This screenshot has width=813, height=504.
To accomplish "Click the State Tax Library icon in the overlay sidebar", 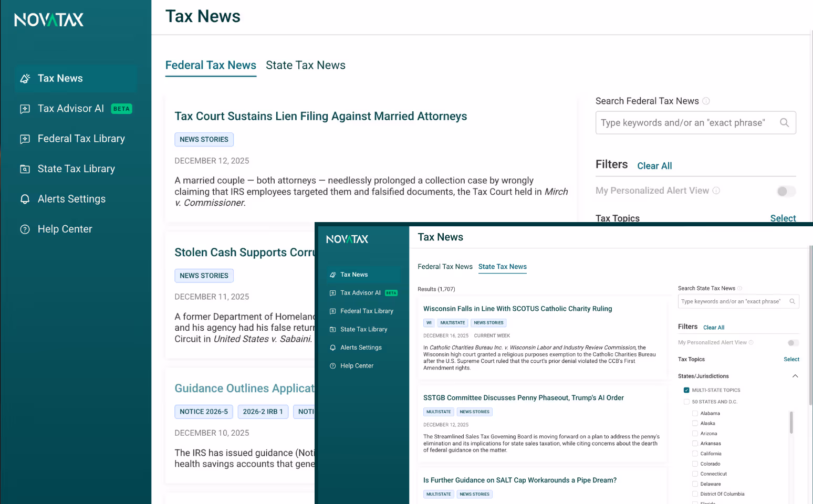I will [332, 330].
